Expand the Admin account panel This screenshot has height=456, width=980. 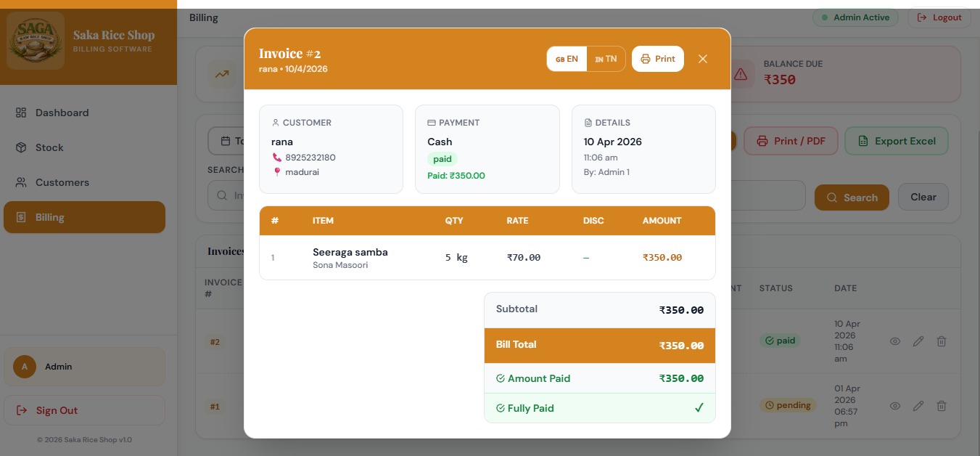84,367
